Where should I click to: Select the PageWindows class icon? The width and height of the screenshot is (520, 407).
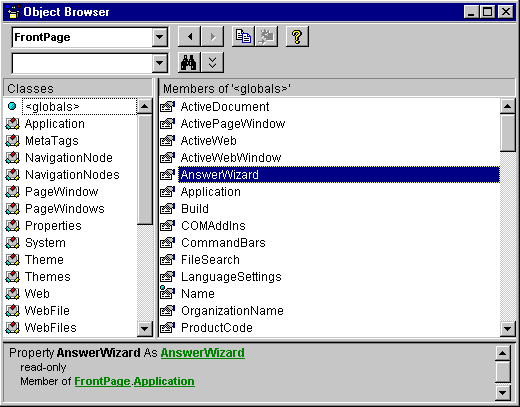click(13, 209)
